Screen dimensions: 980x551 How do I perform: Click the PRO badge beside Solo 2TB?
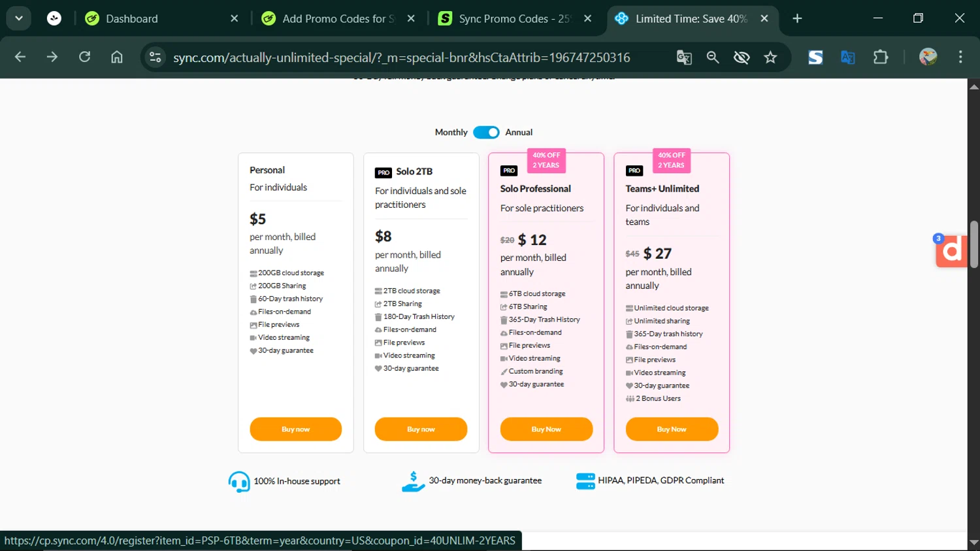pyautogui.click(x=384, y=173)
